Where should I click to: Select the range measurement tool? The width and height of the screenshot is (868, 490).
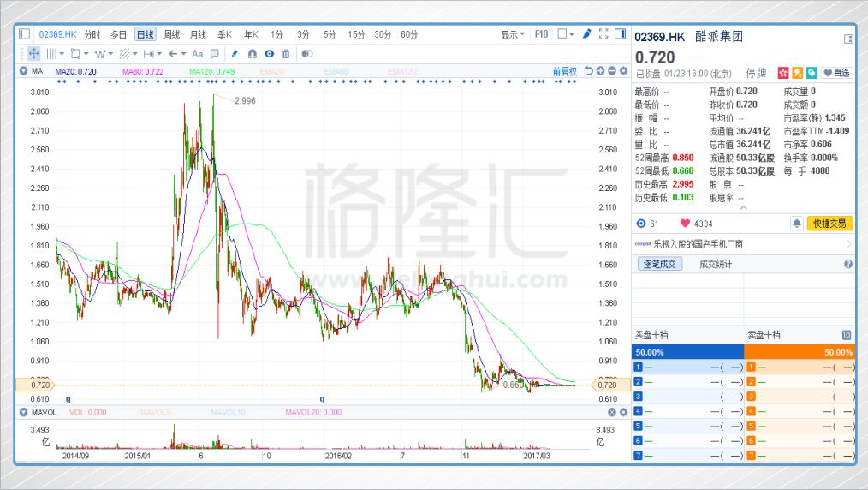(148, 54)
